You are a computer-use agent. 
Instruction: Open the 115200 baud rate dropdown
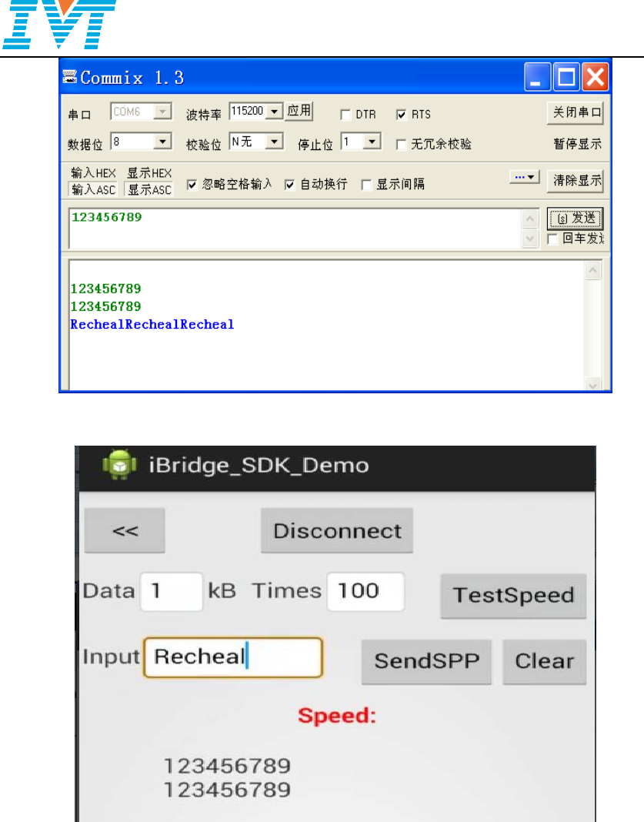tap(274, 111)
